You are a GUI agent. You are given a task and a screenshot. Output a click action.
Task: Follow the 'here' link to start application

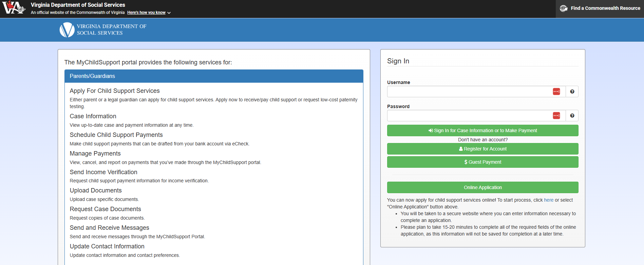[549, 200]
